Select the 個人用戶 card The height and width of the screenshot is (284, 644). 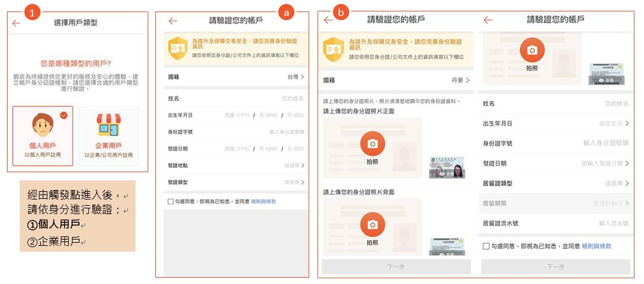(x=43, y=136)
